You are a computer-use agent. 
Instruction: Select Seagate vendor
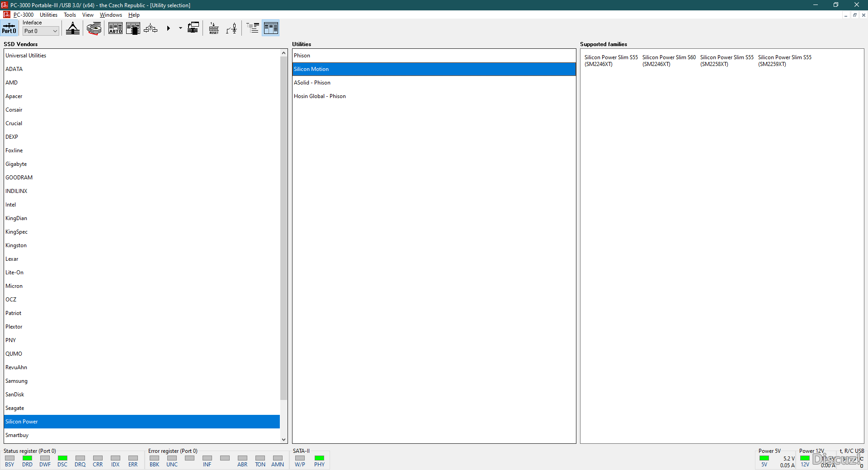142,408
